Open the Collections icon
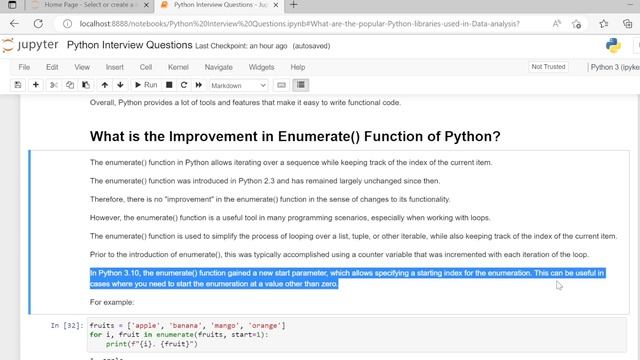Image resolution: width=640 pixels, height=360 pixels. pos(627,24)
